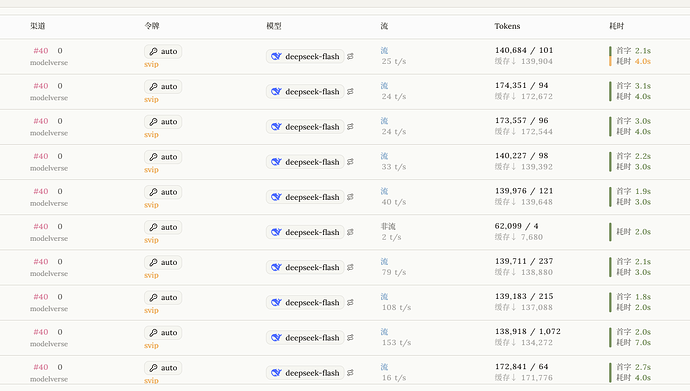690x391 pixels.
Task: Click the 耗时 column header
Action: pos(617,26)
